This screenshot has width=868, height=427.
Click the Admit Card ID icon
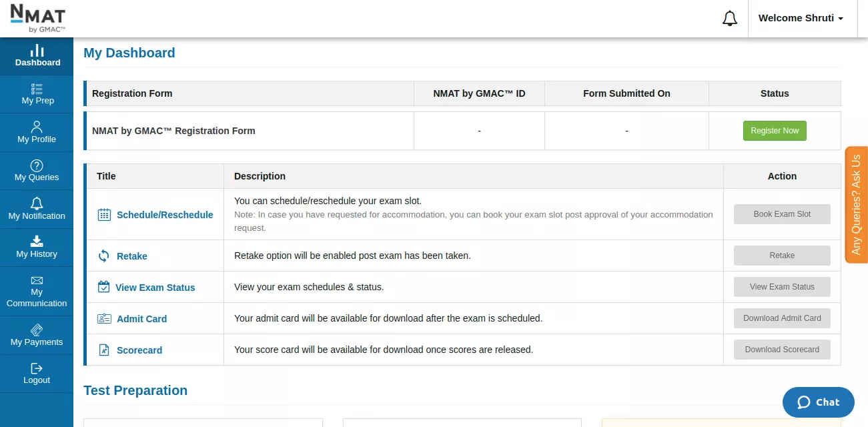pos(104,319)
